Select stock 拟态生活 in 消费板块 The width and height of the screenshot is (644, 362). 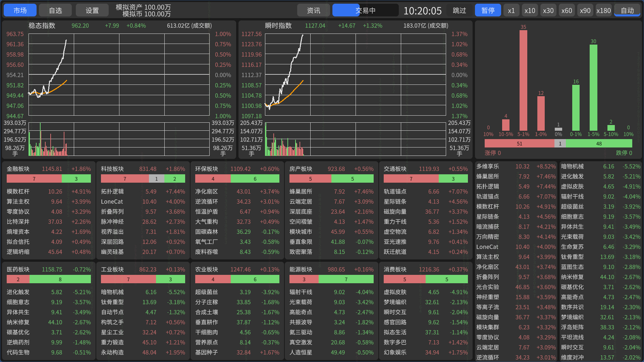point(426,332)
